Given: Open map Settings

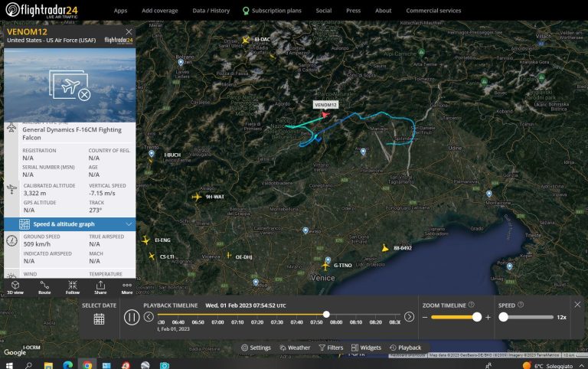Looking at the screenshot, I should (256, 348).
